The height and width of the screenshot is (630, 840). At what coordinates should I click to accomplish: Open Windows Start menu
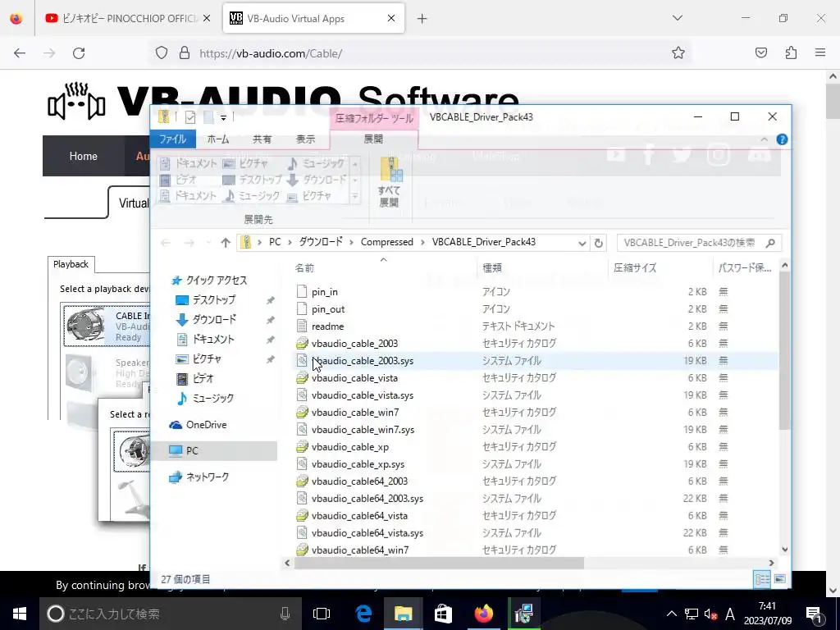[x=20, y=614]
